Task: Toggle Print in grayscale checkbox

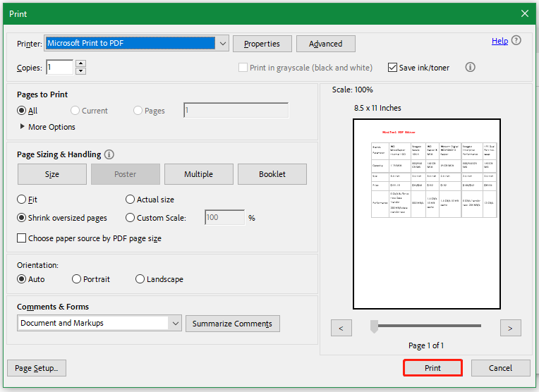Action: 243,68
